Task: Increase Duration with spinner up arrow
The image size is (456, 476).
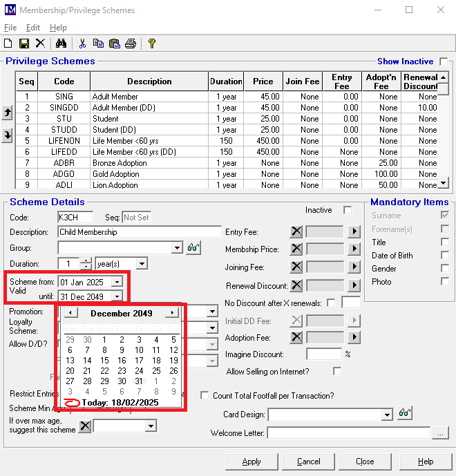Action: click(x=86, y=260)
